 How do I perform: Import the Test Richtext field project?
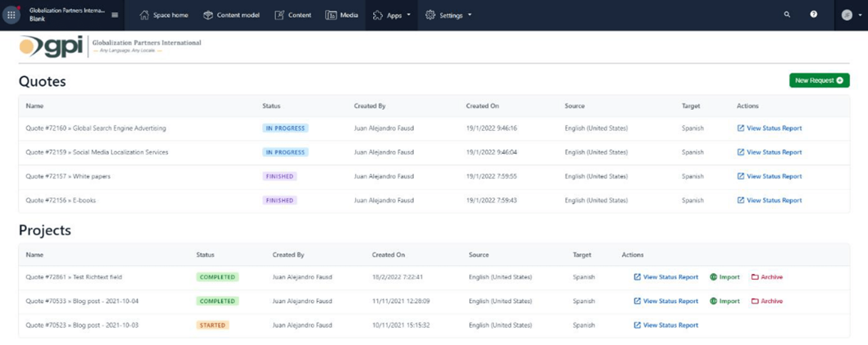click(x=725, y=277)
